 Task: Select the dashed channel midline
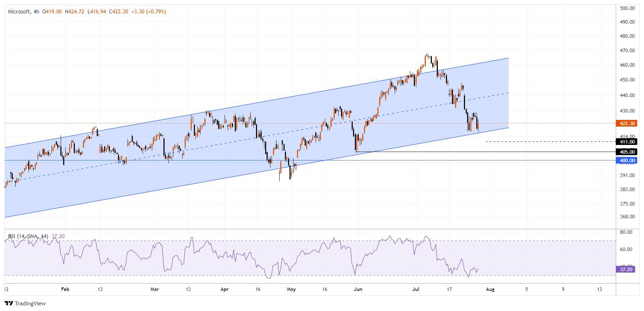(x=256, y=138)
